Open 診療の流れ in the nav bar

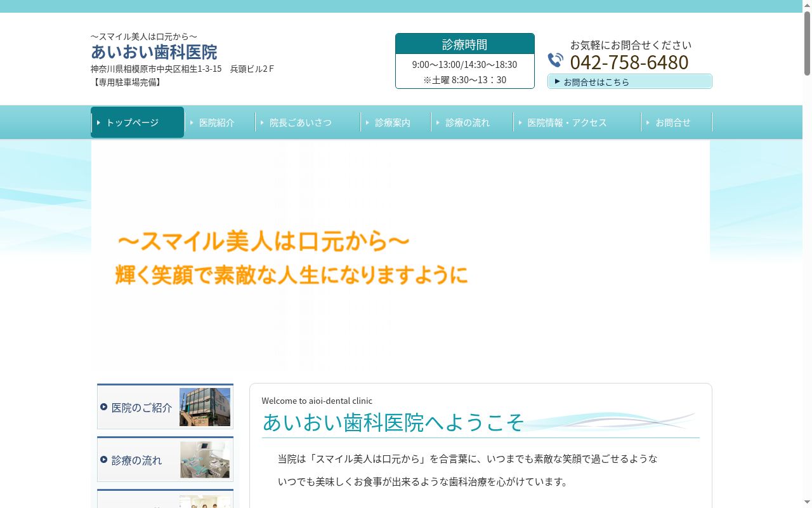click(472, 122)
